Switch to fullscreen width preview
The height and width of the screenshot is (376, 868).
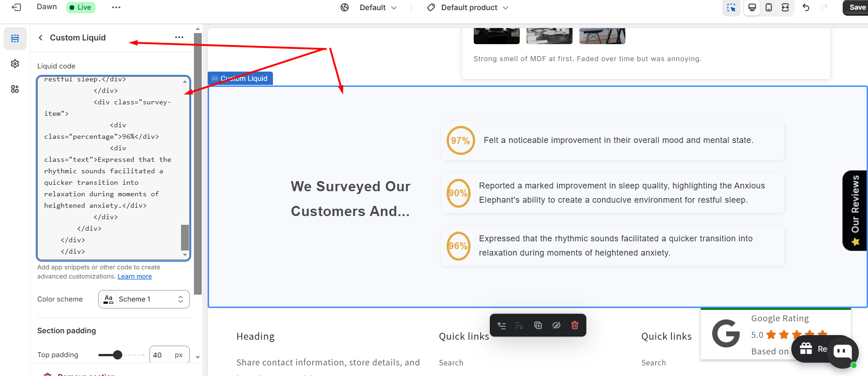pos(785,8)
